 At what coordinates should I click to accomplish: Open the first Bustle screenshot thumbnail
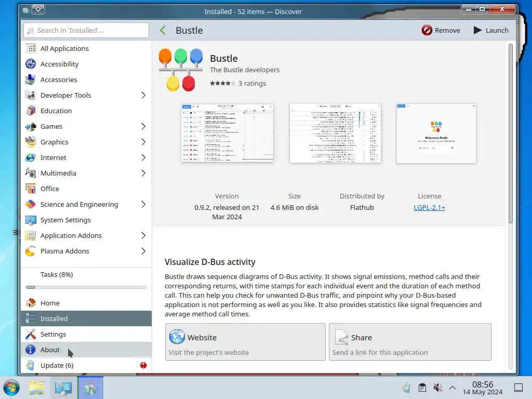(228, 133)
